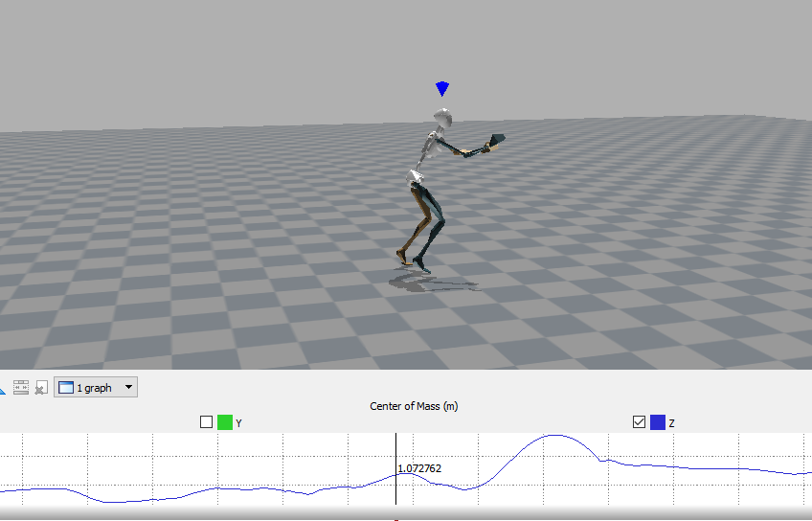Viewport: 812px width, 521px height.
Task: Click the Z legend label text
Action: click(671, 423)
